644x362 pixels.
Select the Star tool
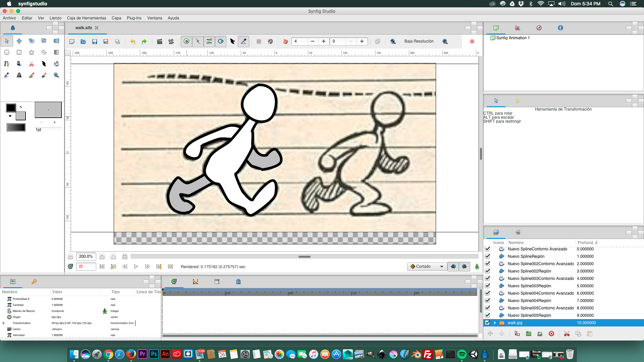coord(32,52)
